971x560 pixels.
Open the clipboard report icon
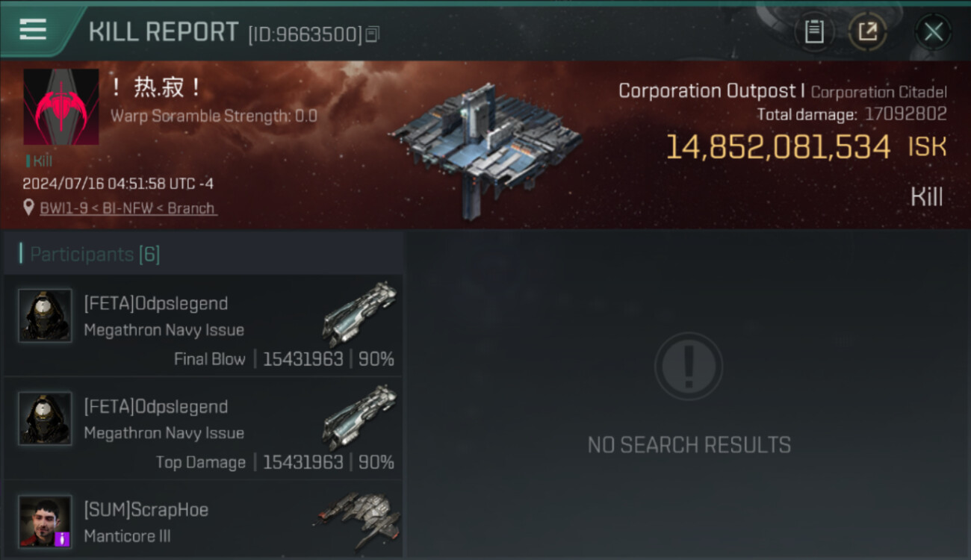(x=814, y=31)
